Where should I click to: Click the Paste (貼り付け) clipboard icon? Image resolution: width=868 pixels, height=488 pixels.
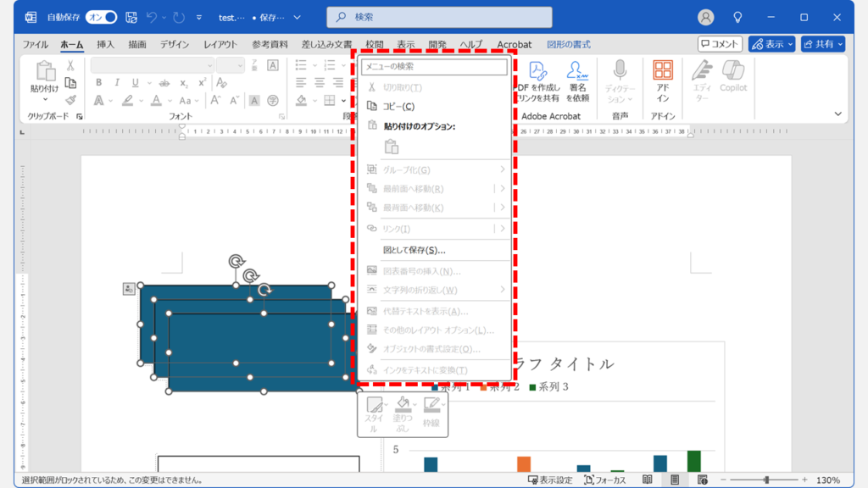coord(45,71)
